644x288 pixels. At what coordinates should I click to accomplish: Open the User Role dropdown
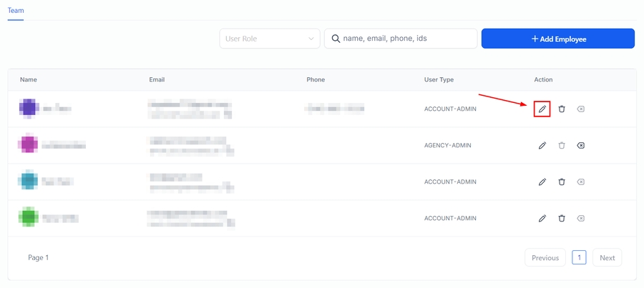tap(269, 39)
